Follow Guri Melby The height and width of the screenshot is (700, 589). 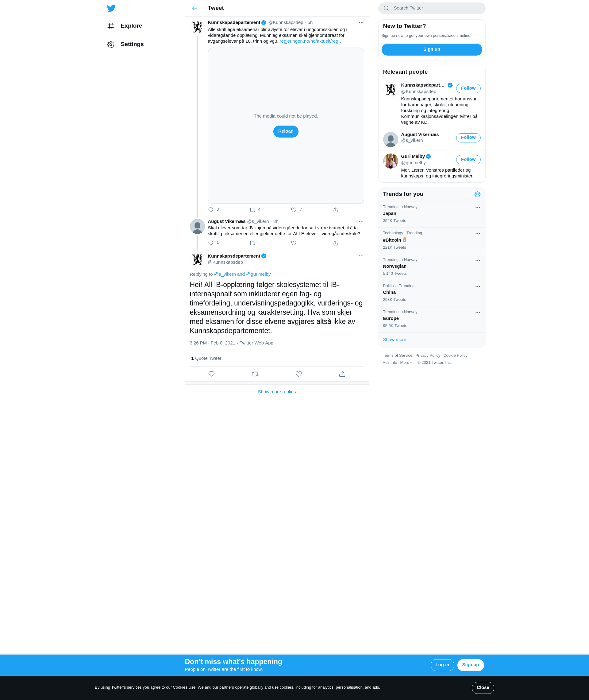pos(468,160)
